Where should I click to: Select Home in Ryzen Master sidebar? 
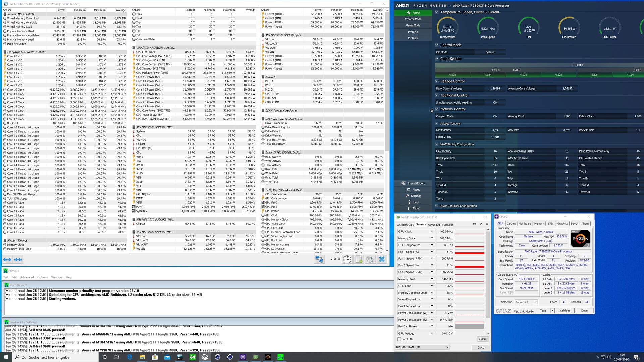pyautogui.click(x=413, y=13)
